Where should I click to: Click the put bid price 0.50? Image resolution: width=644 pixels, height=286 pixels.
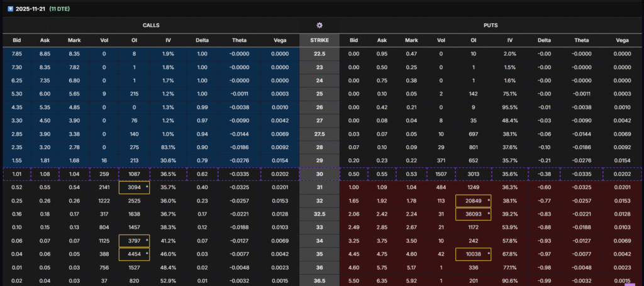pos(354,174)
